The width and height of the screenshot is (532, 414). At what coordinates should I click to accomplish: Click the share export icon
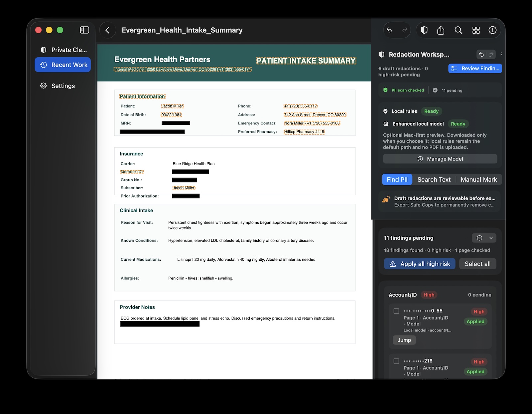[x=441, y=30]
